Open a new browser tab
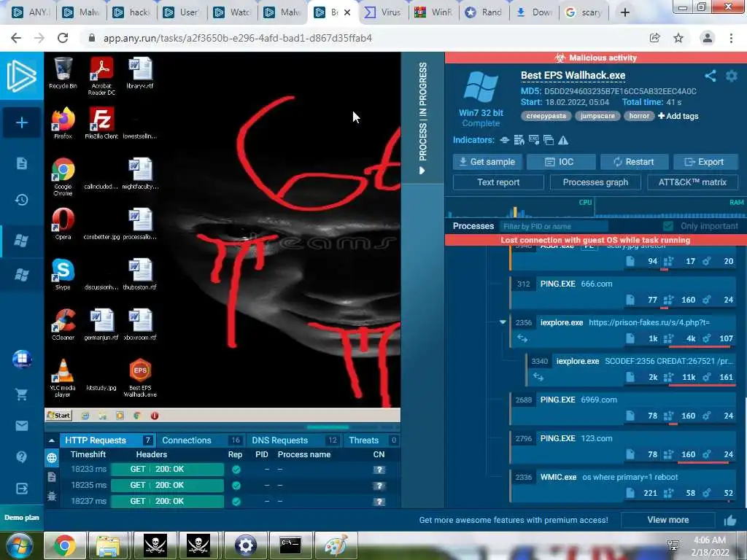 point(625,12)
